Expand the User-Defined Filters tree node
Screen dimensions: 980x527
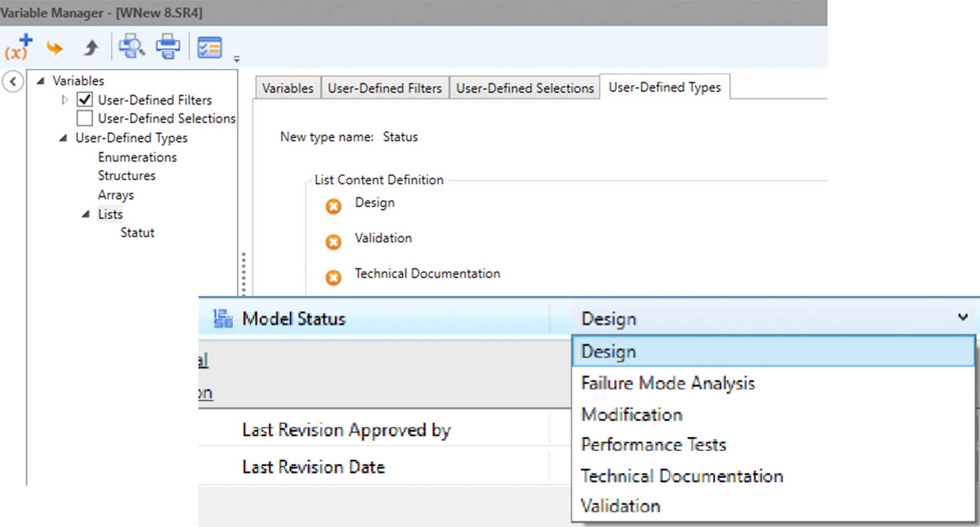click(x=64, y=99)
